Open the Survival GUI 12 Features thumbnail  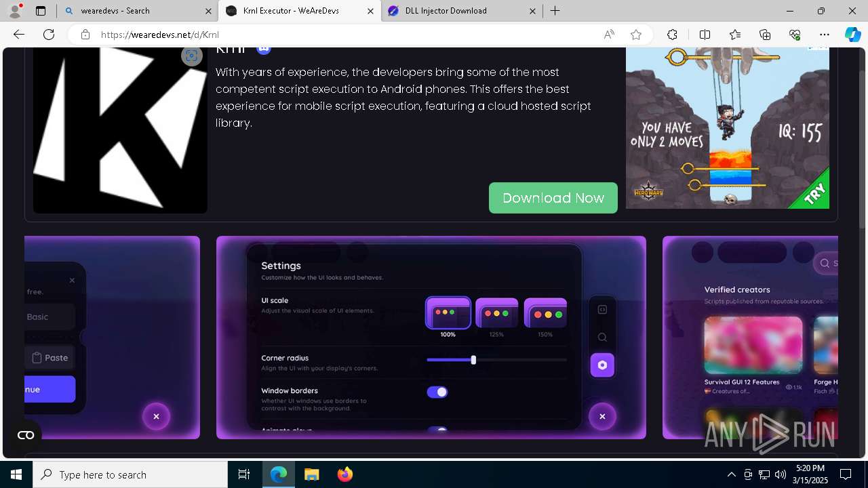coord(753,345)
